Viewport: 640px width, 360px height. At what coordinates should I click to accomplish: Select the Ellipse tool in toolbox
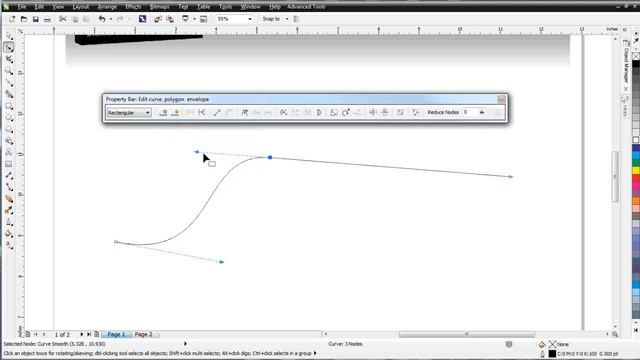click(9, 118)
